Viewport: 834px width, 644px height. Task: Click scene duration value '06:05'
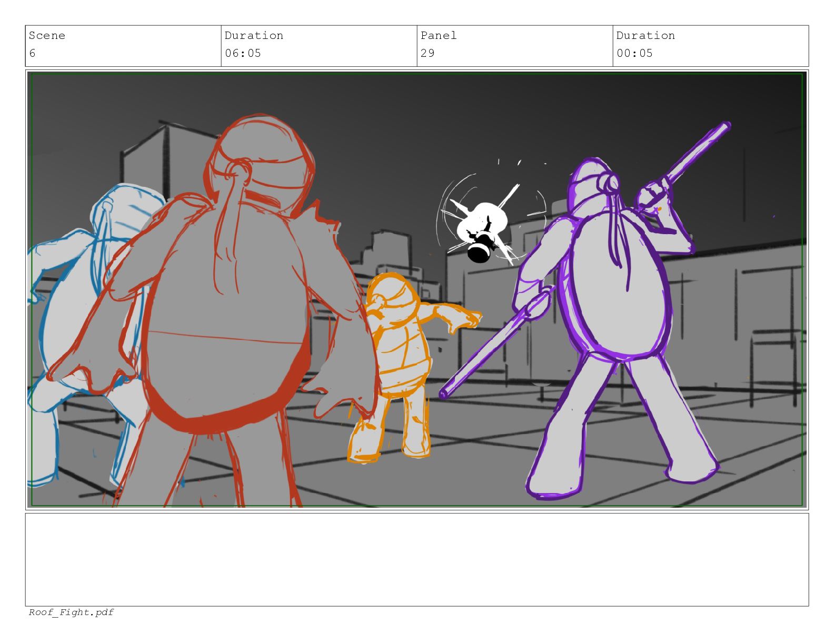coord(243,53)
